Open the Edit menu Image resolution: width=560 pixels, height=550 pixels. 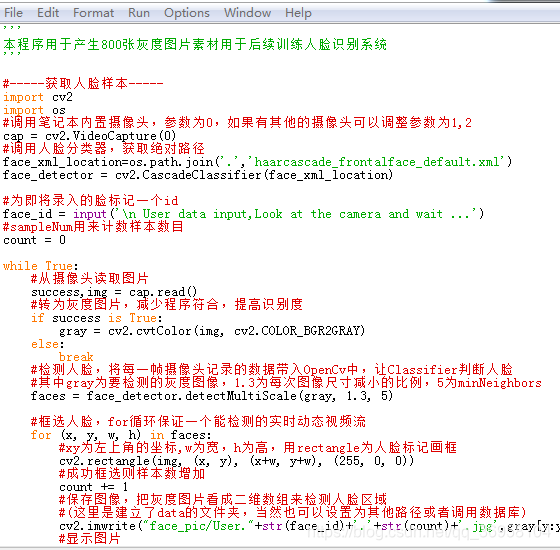pyautogui.click(x=48, y=13)
